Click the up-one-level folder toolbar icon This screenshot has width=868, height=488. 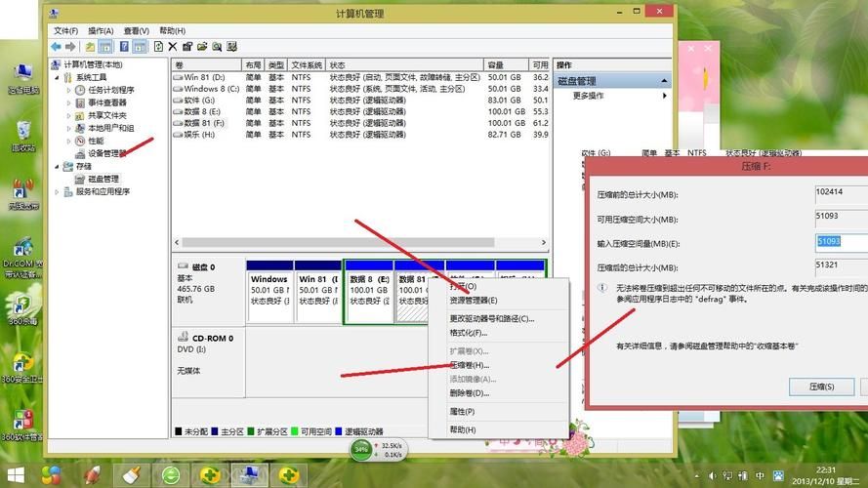coord(90,47)
